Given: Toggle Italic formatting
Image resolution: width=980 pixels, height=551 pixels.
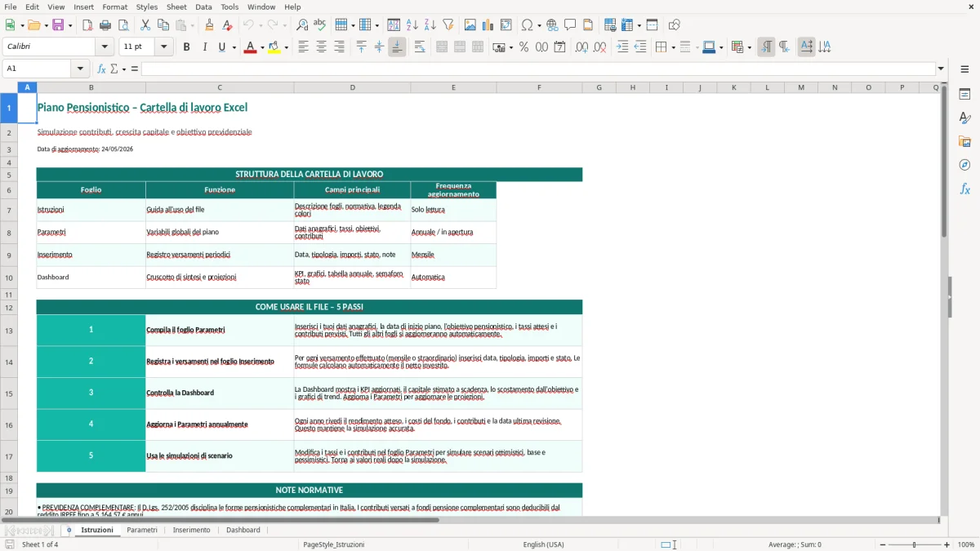Looking at the screenshot, I should 204,47.
